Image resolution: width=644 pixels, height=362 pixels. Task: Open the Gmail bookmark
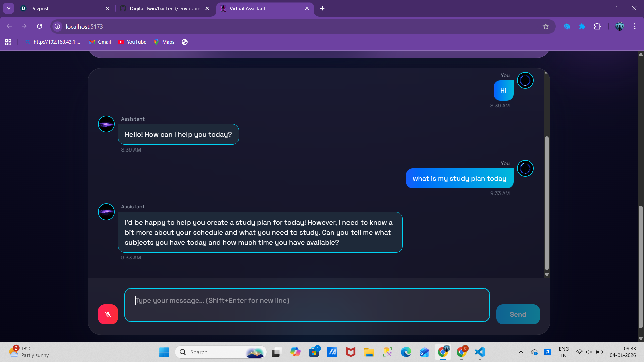[100, 42]
